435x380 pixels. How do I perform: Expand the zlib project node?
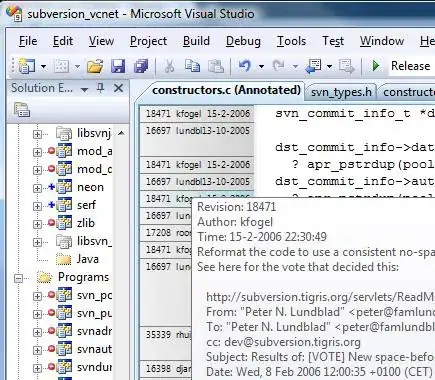coord(37,224)
